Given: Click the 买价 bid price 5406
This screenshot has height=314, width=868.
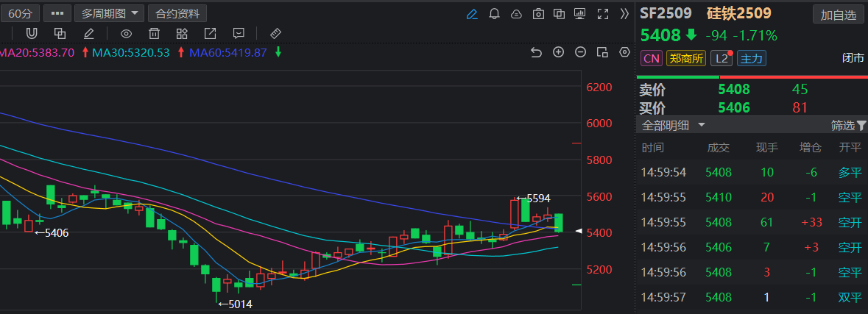Looking at the screenshot, I should [x=733, y=107].
